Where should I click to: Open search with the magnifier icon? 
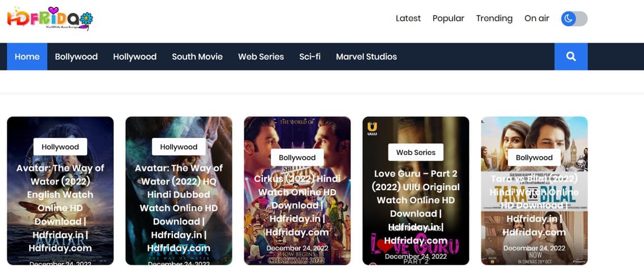coord(571,57)
